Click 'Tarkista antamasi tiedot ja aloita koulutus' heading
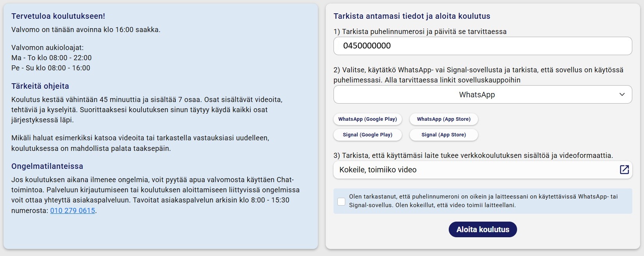The height and width of the screenshot is (256, 644). pyautogui.click(x=412, y=16)
